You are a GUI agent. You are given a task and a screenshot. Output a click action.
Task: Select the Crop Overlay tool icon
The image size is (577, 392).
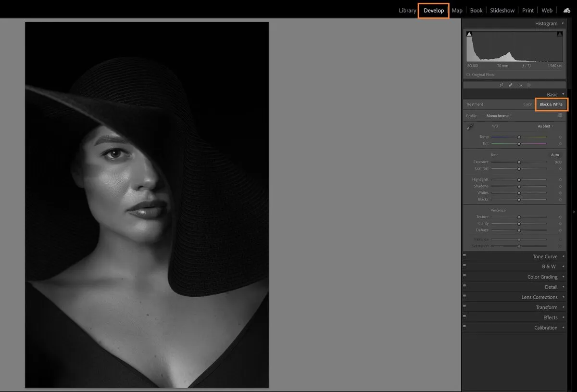tap(502, 85)
